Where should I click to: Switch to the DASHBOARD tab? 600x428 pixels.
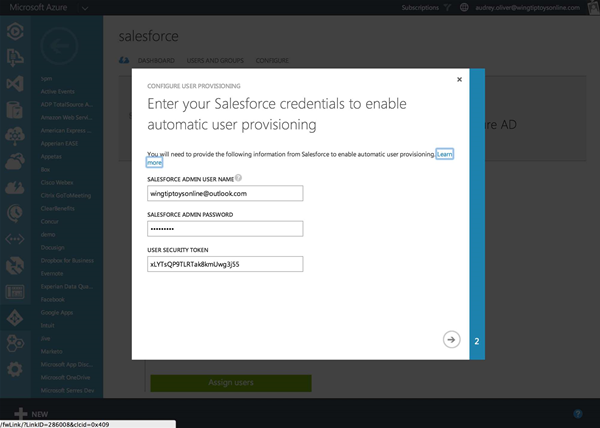tap(156, 60)
